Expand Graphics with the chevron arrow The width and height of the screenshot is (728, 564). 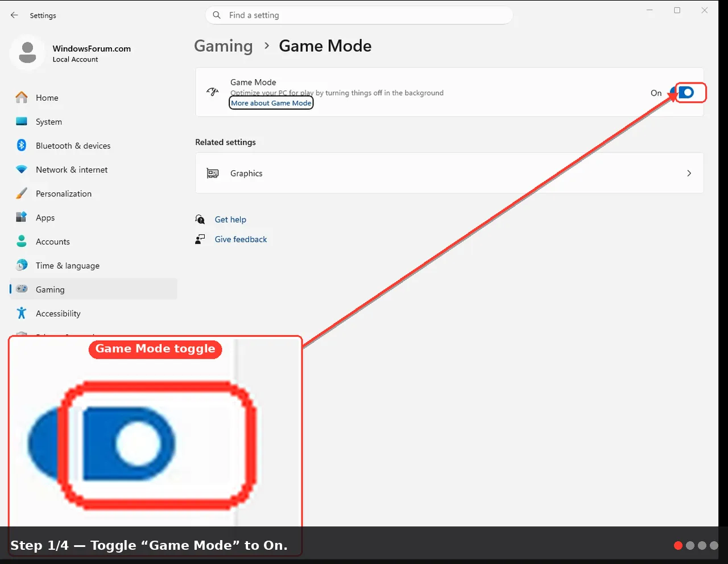click(689, 173)
